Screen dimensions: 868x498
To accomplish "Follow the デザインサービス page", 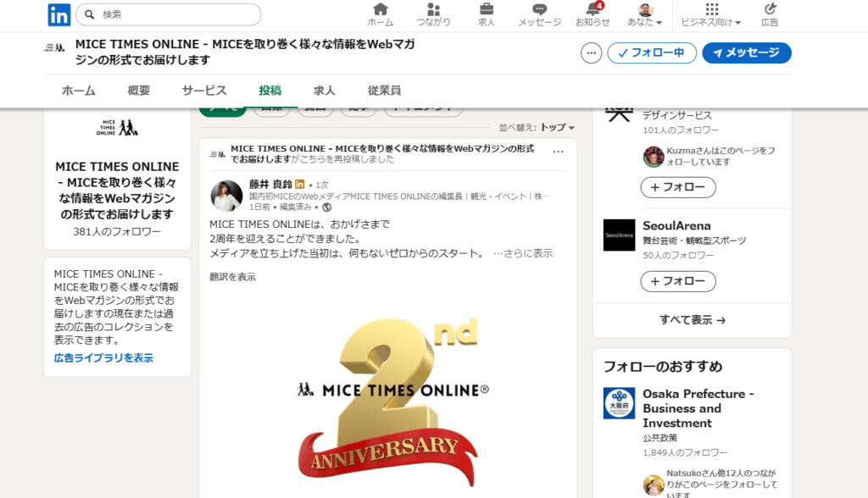I will (x=678, y=187).
